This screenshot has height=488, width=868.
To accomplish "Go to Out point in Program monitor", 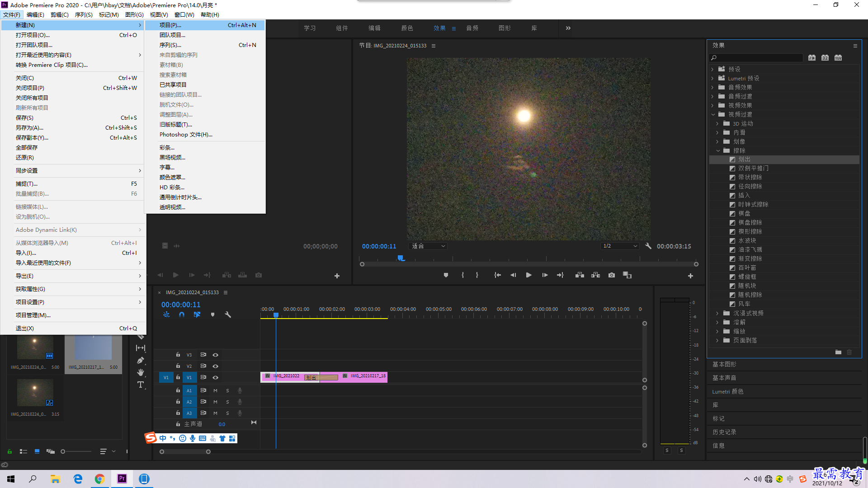I will click(560, 275).
